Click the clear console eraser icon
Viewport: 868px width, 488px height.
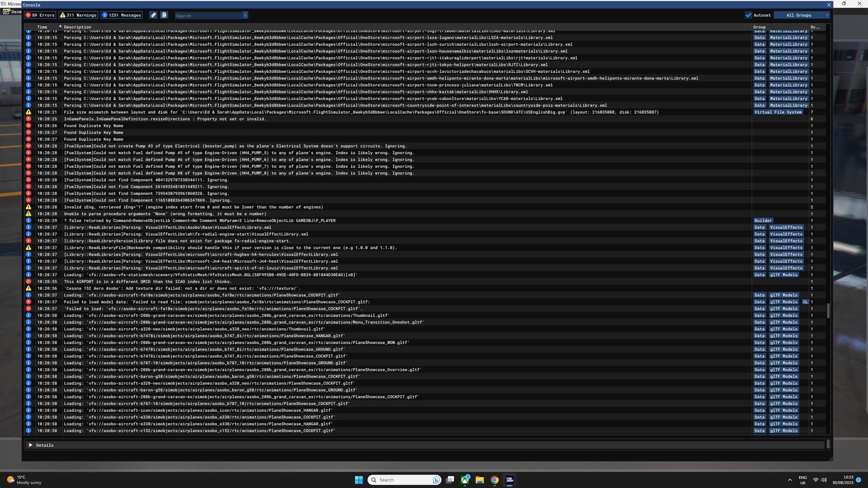click(x=153, y=15)
